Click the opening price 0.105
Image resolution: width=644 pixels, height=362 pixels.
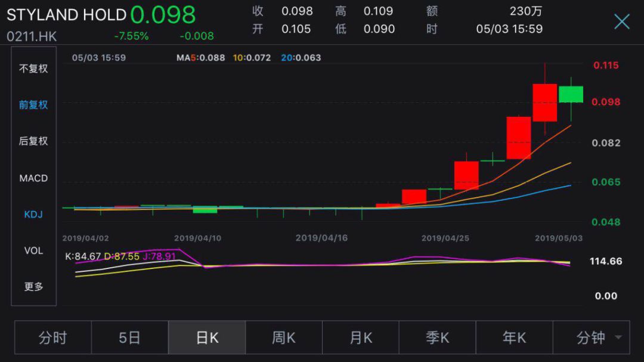point(296,29)
